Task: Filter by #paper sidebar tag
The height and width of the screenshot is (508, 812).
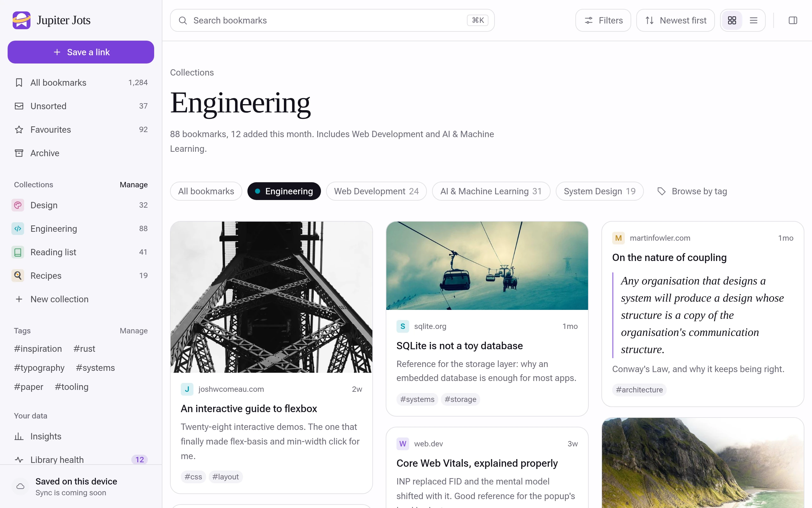Action: (x=29, y=387)
